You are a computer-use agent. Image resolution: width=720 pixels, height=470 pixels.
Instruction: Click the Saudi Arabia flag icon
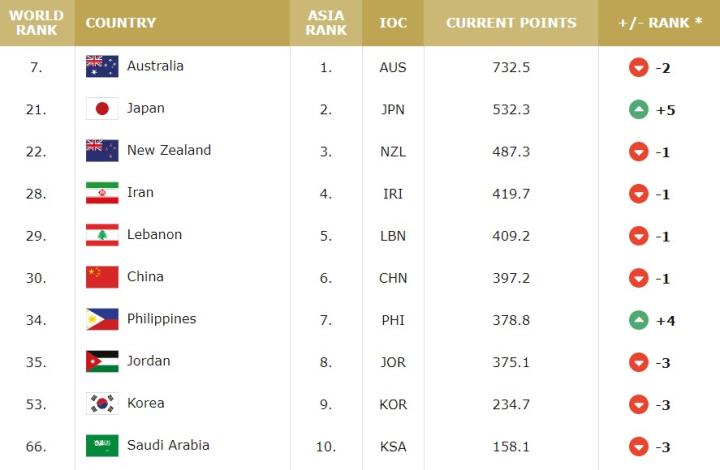[102, 446]
